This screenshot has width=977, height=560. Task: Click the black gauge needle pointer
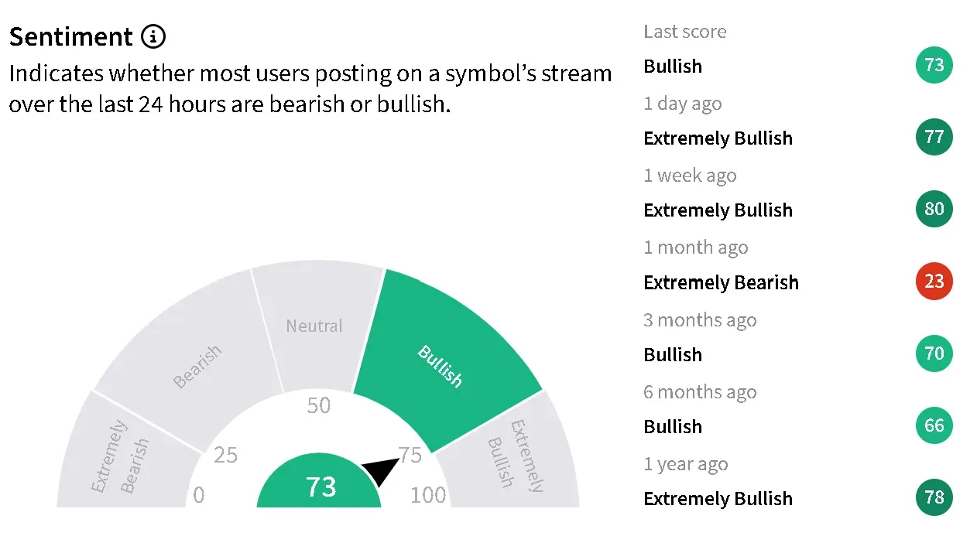coord(380,470)
